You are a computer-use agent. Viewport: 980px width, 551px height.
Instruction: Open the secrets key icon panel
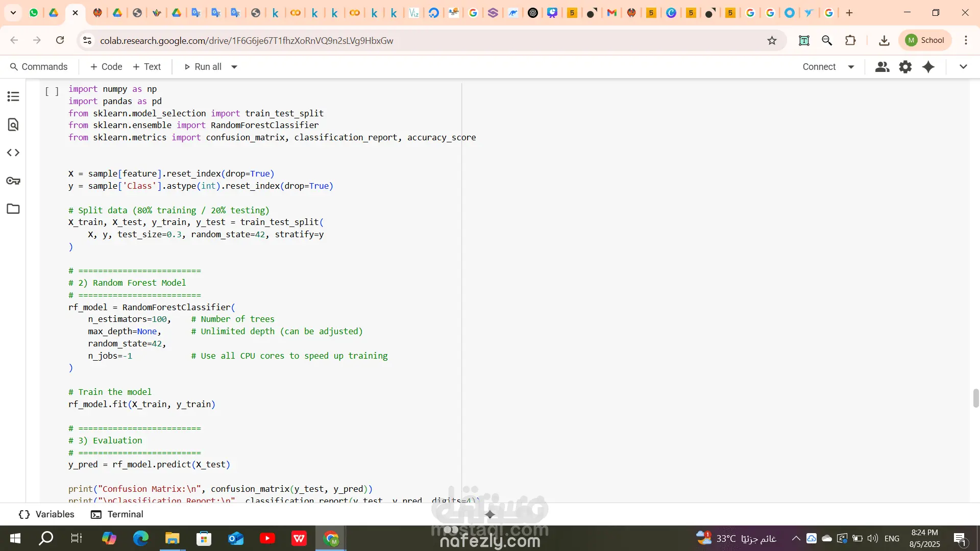coord(13,181)
